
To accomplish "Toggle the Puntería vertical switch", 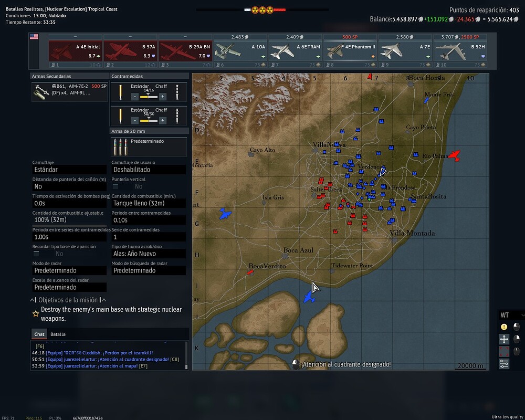I will [x=115, y=186].
